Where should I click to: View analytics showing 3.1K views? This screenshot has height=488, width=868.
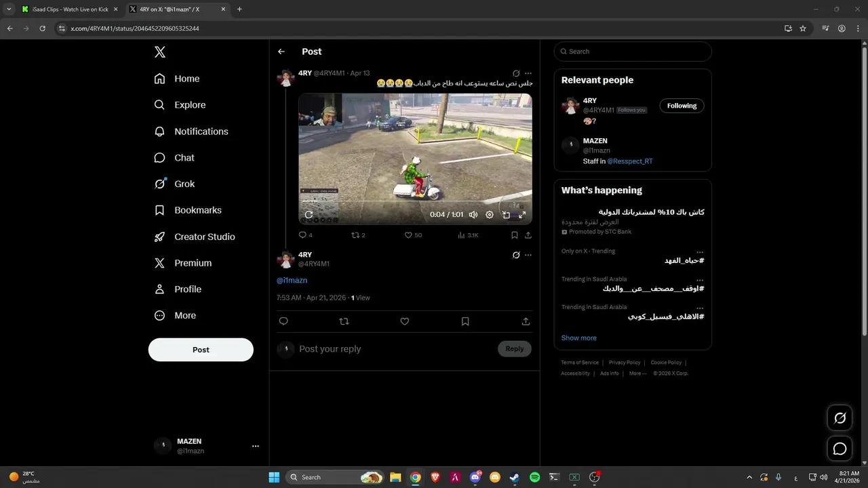[x=467, y=235]
